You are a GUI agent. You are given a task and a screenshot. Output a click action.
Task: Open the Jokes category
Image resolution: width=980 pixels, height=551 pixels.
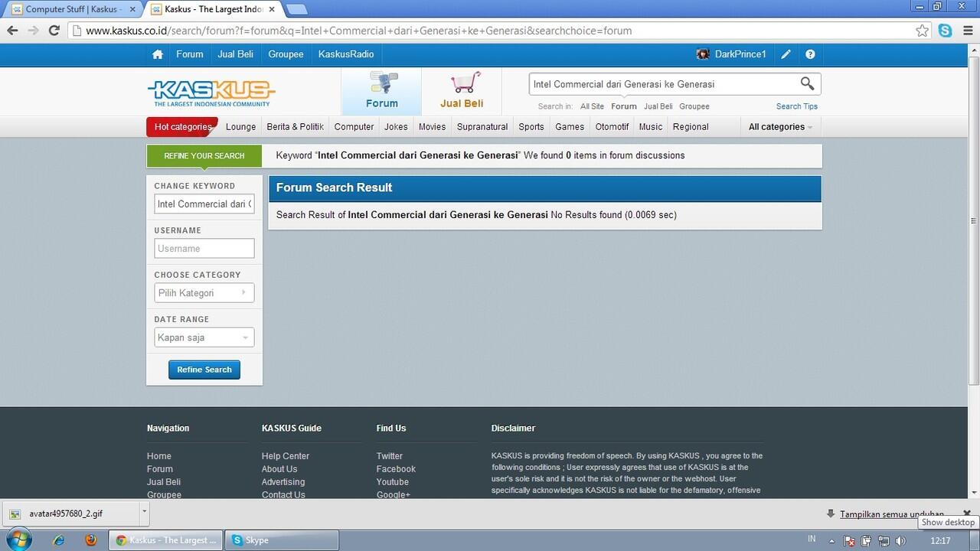tap(396, 127)
